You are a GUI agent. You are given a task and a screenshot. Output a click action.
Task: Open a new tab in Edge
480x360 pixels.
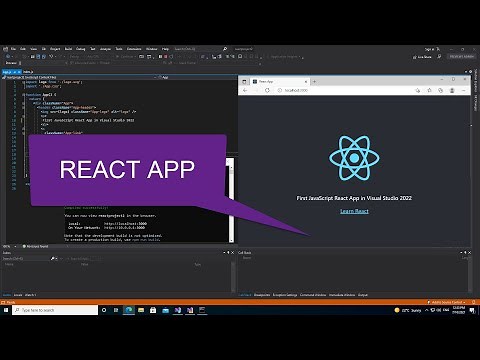tap(314, 81)
